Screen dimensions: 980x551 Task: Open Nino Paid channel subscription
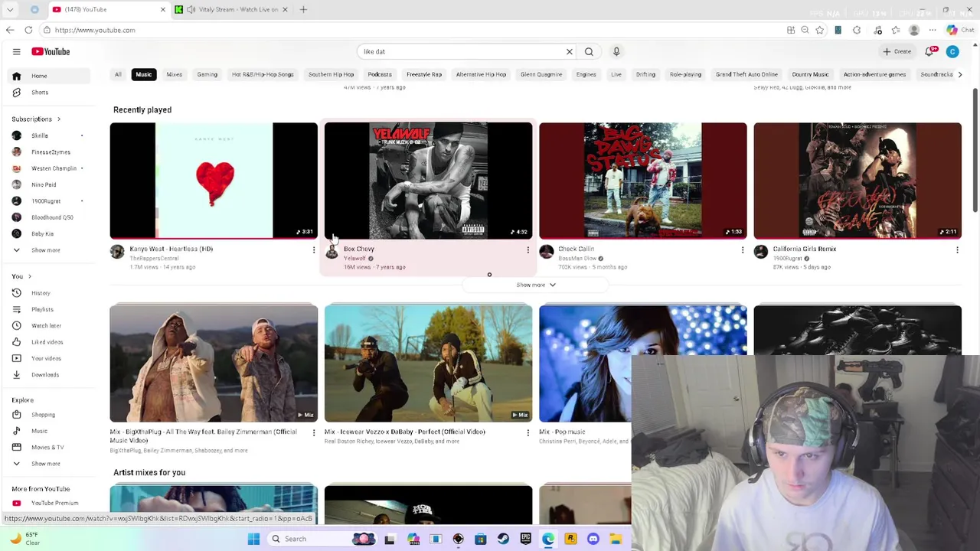pyautogui.click(x=47, y=184)
